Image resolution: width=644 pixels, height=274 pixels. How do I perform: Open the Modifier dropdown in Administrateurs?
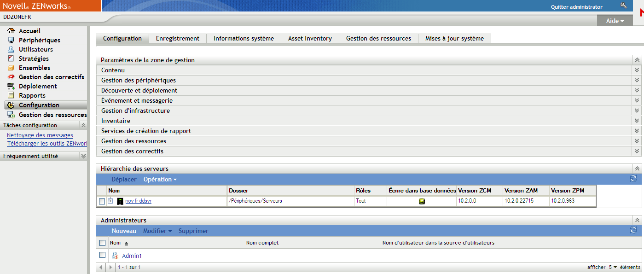coord(155,231)
